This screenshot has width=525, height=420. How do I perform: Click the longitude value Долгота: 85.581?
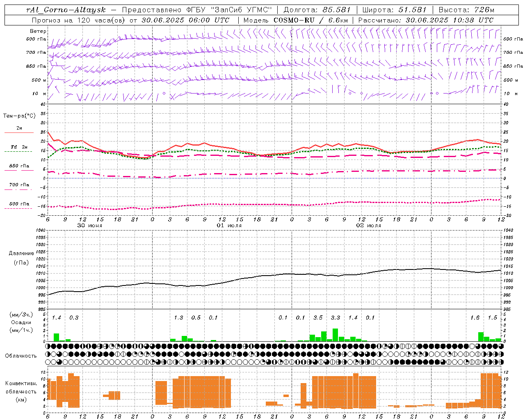coord(317,10)
